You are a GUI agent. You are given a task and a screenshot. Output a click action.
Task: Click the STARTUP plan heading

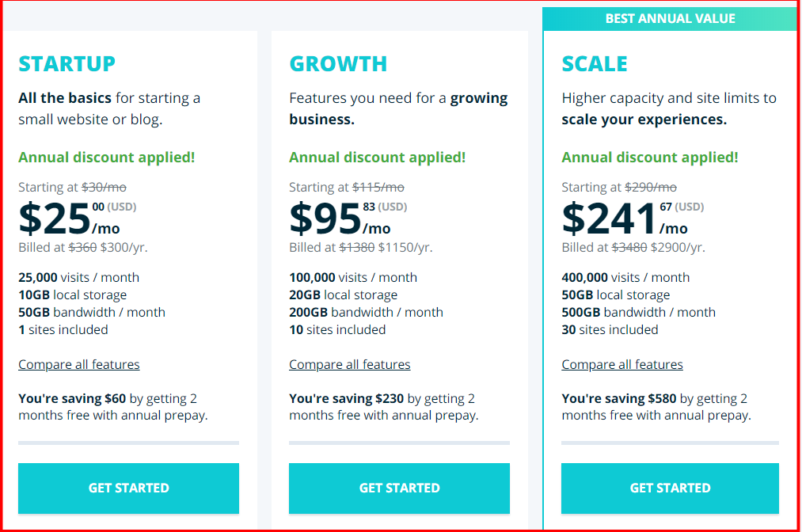coord(67,63)
